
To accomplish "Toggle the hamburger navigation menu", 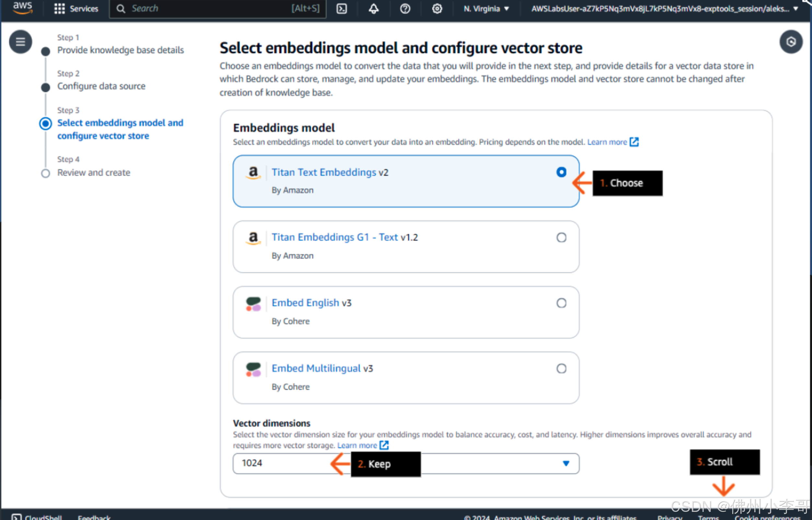I will pos(21,42).
